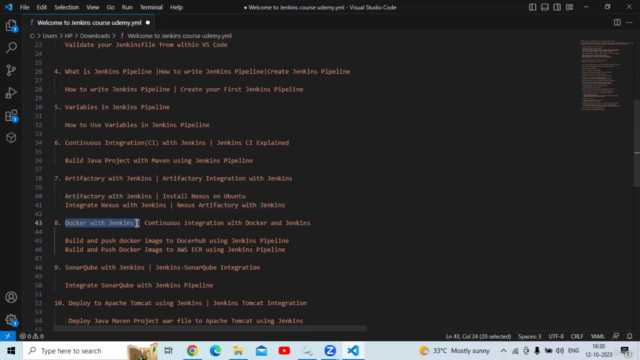Click the unsaved dot on the editor tab
640x360 pixels.
point(148,22)
